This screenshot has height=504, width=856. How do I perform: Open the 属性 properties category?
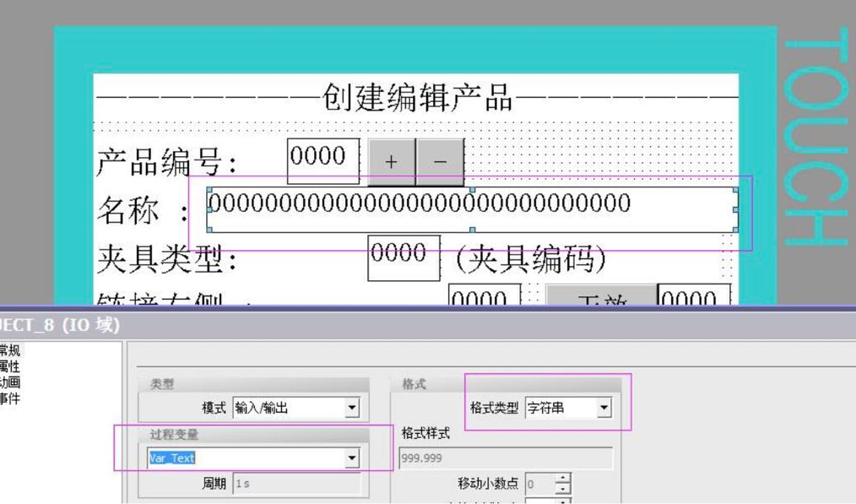10,366
